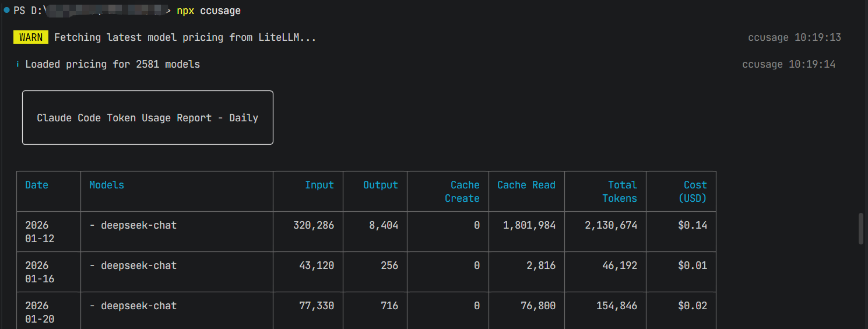Image resolution: width=868 pixels, height=329 pixels.
Task: Click total tokens value '46,192'
Action: click(x=620, y=265)
